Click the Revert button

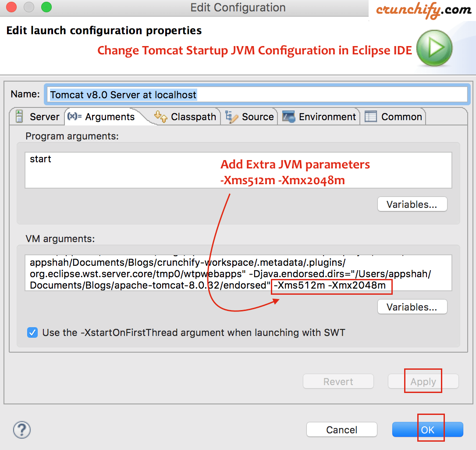point(338,381)
